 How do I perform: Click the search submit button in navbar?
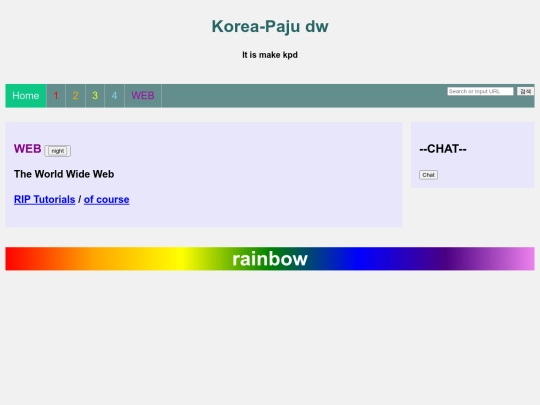point(525,91)
